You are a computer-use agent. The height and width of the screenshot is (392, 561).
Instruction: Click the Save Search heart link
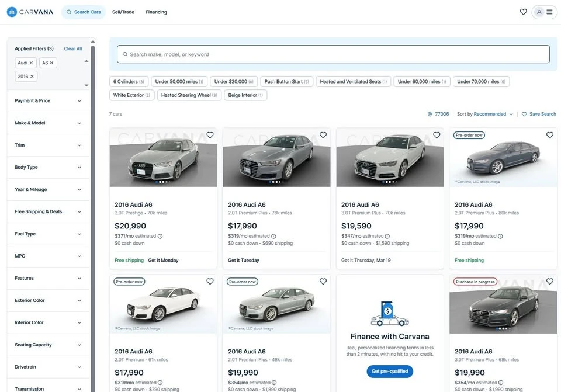coord(539,114)
